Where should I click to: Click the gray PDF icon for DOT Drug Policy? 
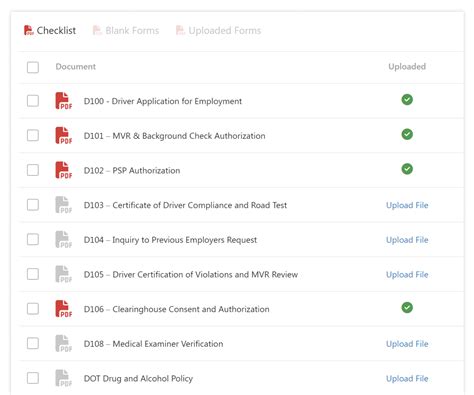tap(63, 378)
